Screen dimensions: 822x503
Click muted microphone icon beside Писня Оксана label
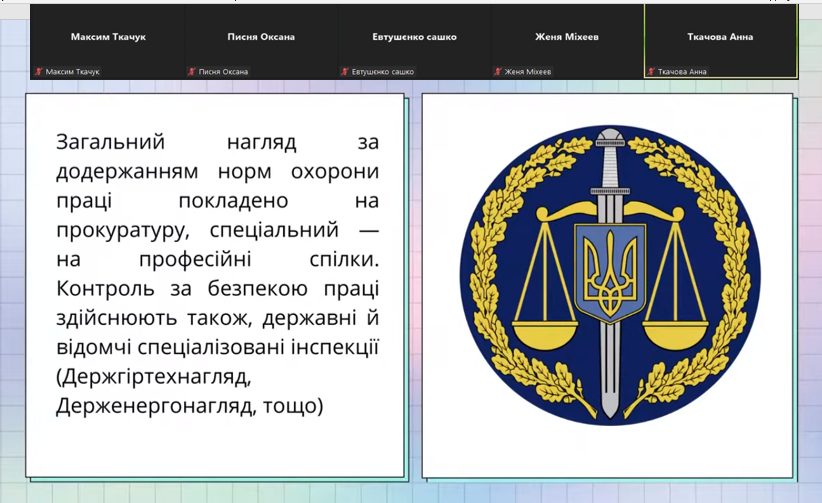[191, 72]
